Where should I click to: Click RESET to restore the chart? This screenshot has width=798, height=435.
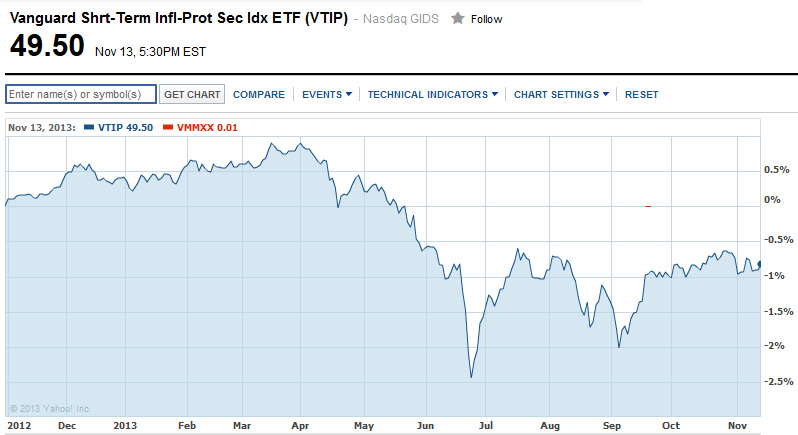tap(642, 94)
